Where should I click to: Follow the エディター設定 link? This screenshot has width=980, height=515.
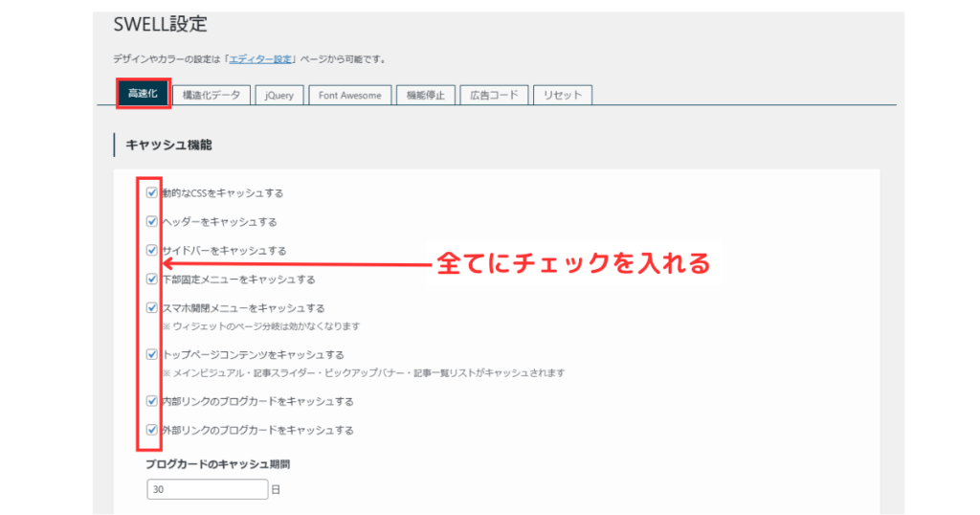[x=260, y=59]
